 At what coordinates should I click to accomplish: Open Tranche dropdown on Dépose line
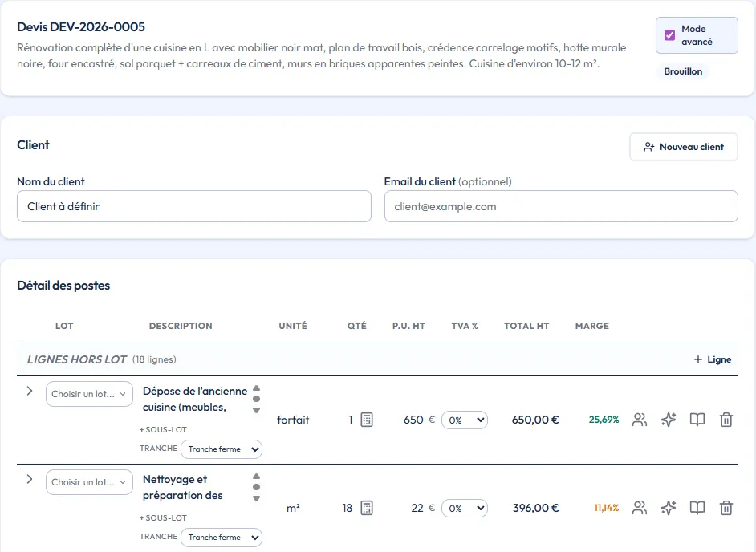tap(222, 448)
